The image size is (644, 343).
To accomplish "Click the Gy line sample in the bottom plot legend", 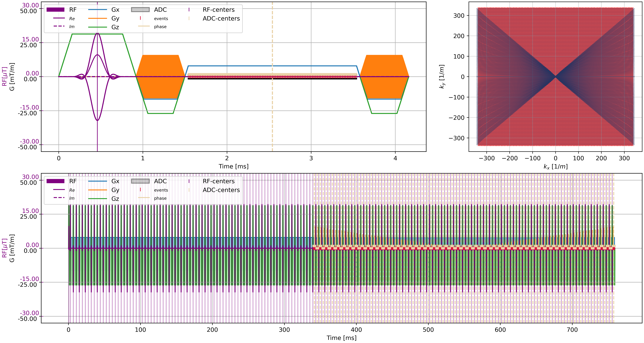I will click(97, 190).
